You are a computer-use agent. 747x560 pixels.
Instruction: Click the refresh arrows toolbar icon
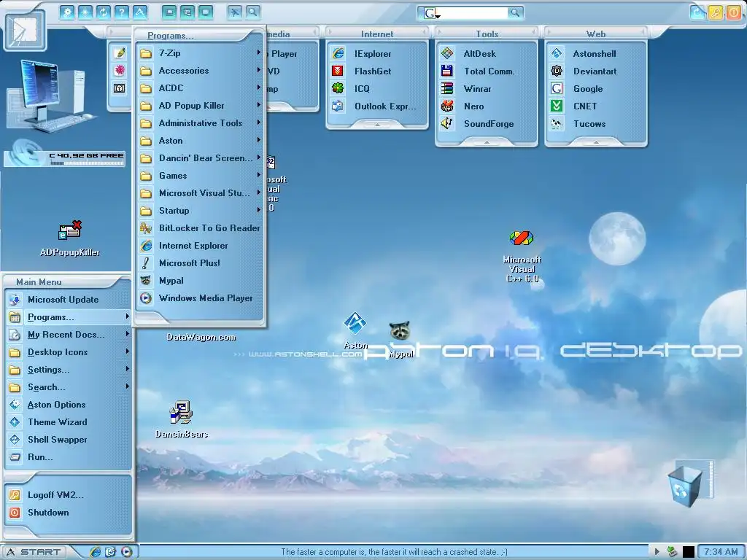pyautogui.click(x=104, y=12)
